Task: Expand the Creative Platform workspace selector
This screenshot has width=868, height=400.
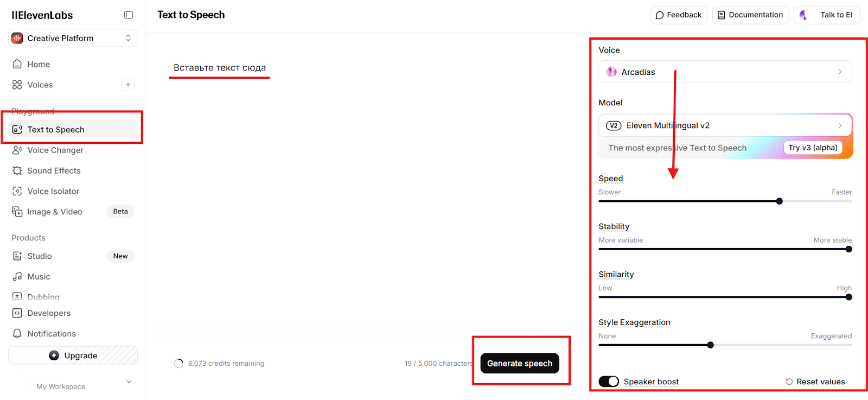Action: pyautogui.click(x=72, y=38)
